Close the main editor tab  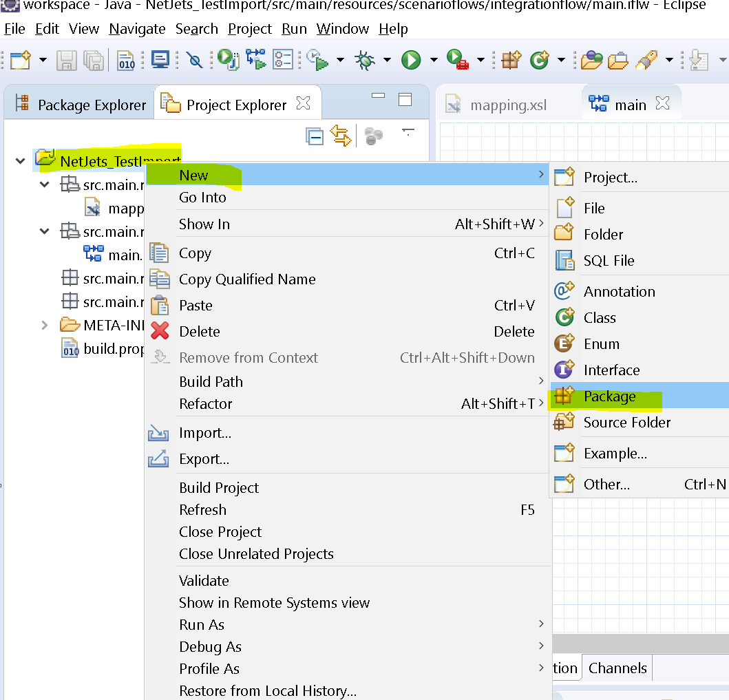tap(662, 103)
